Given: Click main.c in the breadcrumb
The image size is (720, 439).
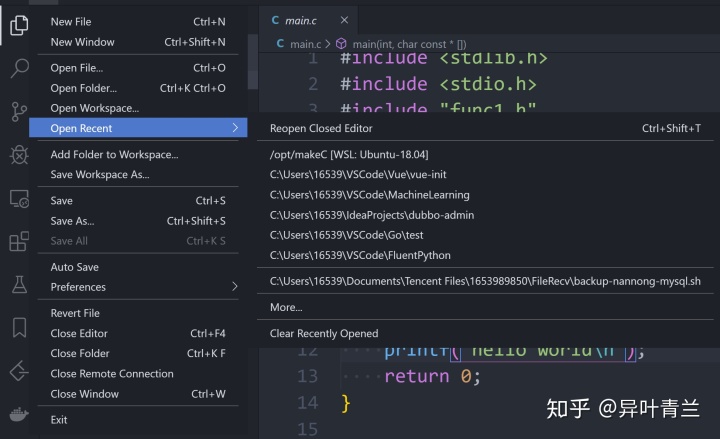Looking at the screenshot, I should point(305,44).
